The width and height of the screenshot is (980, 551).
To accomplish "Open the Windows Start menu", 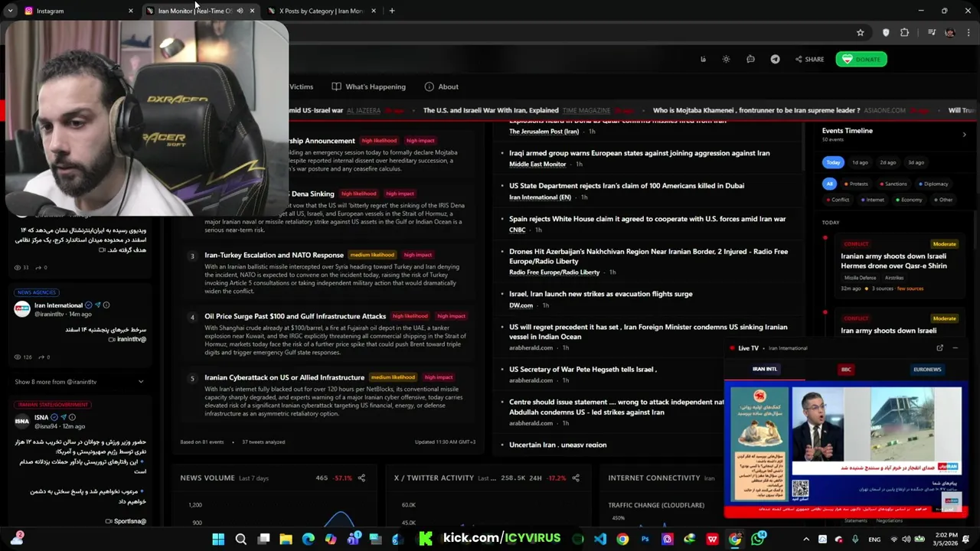I will tap(218, 540).
